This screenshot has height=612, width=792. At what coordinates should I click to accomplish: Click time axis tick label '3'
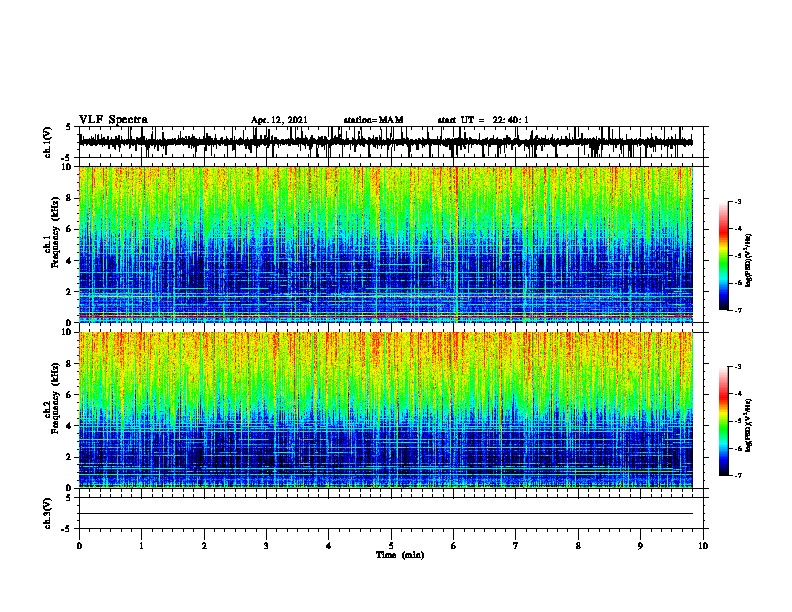(x=266, y=546)
